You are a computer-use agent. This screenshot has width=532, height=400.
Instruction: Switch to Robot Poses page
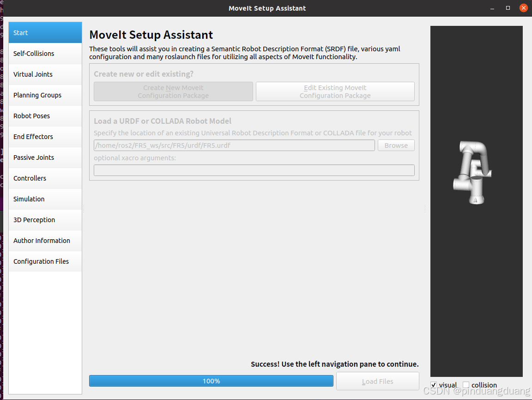click(45, 116)
